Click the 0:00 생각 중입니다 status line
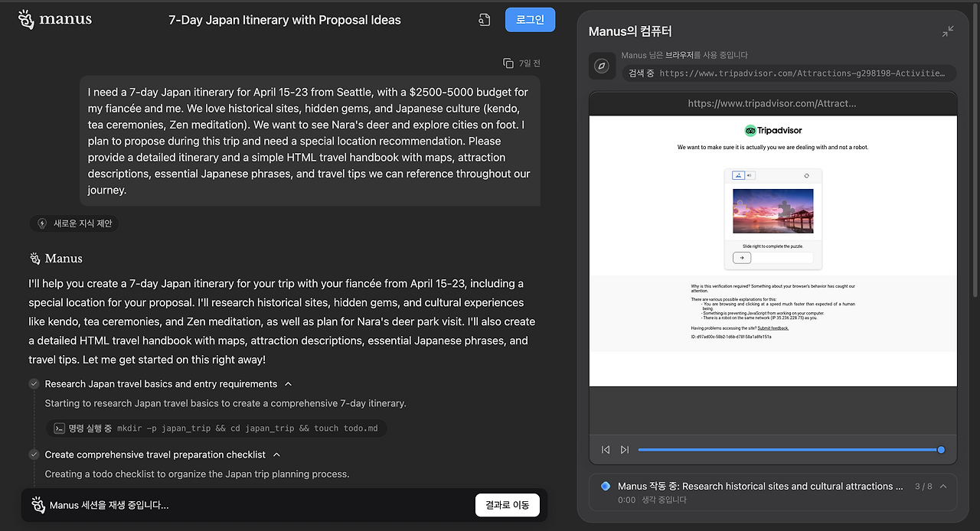The height and width of the screenshot is (531, 980). click(652, 500)
